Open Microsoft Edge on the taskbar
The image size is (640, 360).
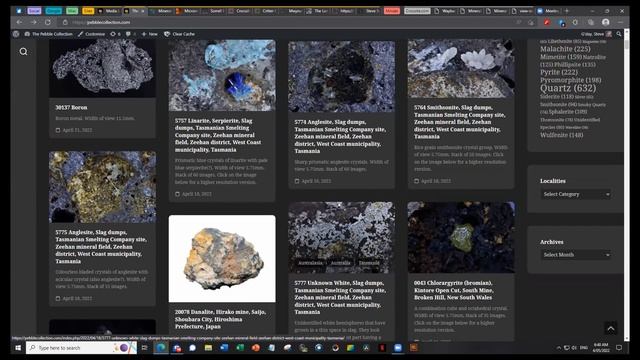point(161,348)
